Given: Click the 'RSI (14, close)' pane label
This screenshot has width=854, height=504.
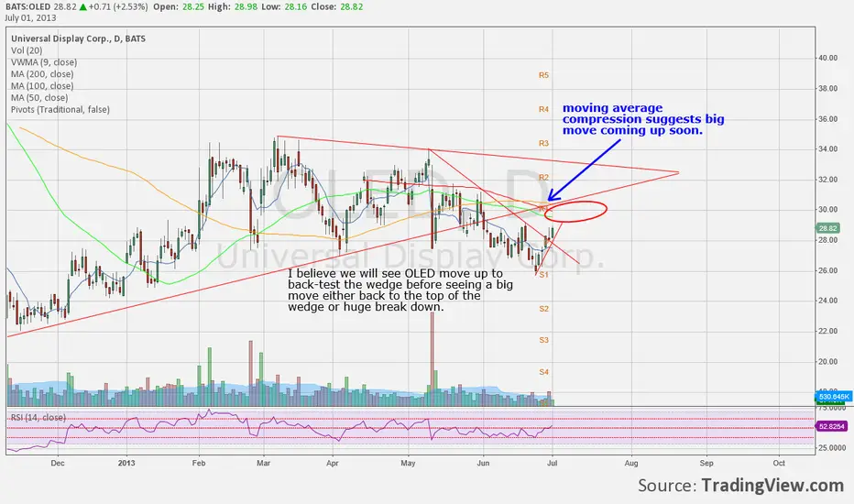Looking at the screenshot, I should click(x=38, y=417).
